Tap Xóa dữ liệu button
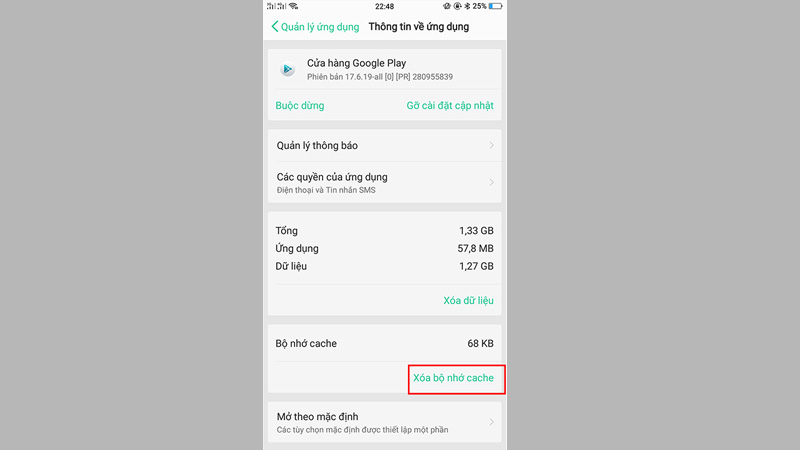 [468, 301]
